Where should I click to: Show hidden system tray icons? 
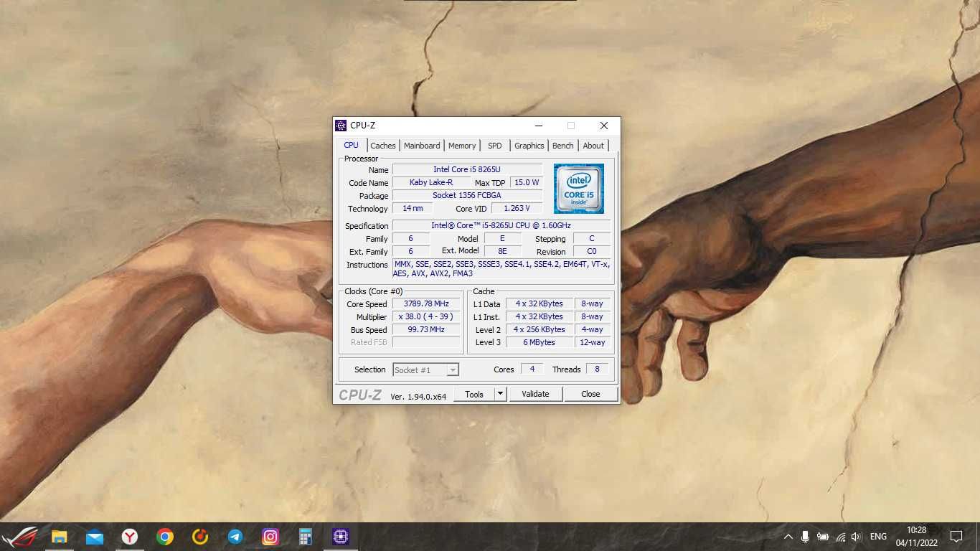(788, 537)
